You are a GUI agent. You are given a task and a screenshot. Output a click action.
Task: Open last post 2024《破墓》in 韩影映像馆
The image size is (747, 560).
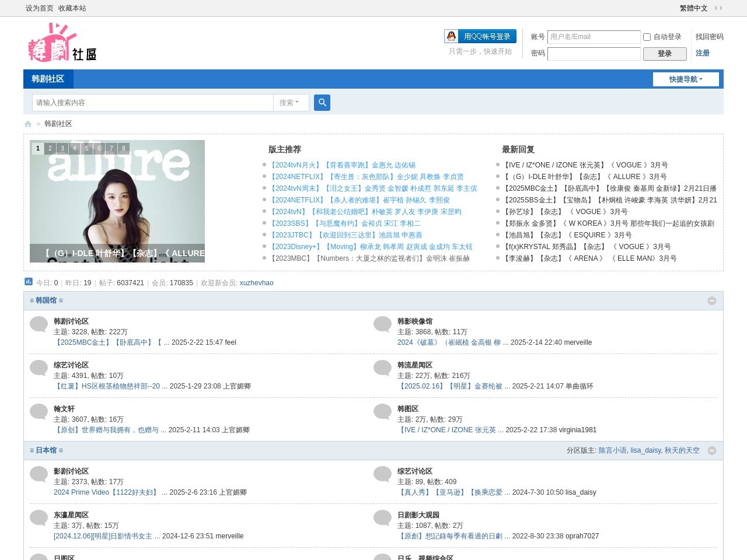pyautogui.click(x=453, y=342)
